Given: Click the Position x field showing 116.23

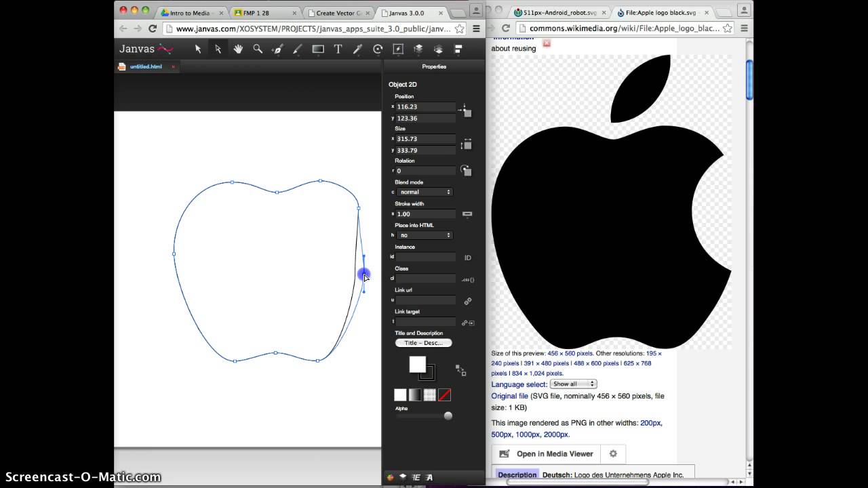Looking at the screenshot, I should (425, 107).
